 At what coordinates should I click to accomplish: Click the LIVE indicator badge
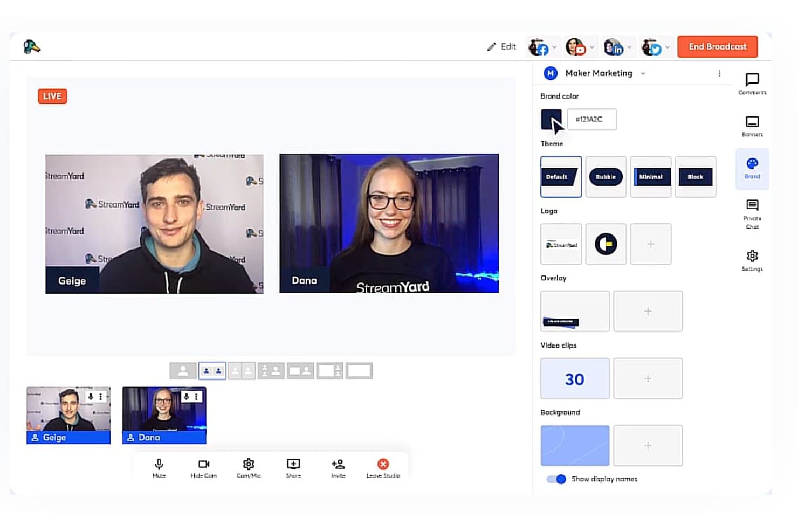pyautogui.click(x=52, y=96)
